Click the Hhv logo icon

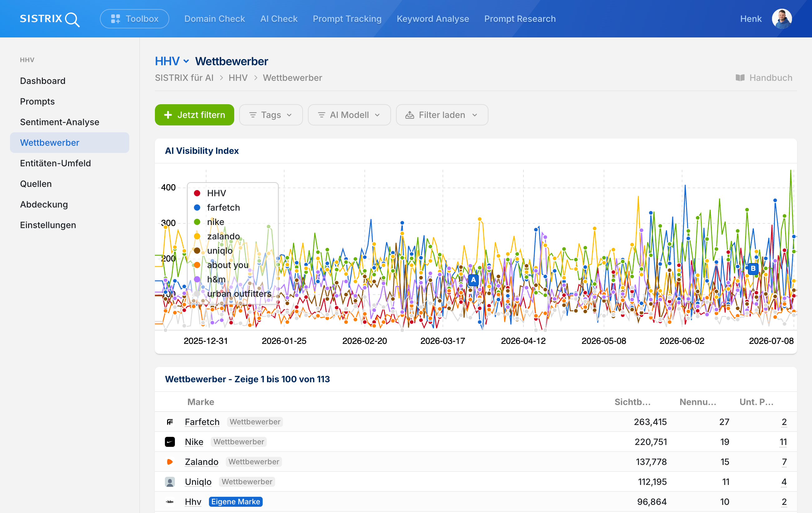tap(170, 501)
